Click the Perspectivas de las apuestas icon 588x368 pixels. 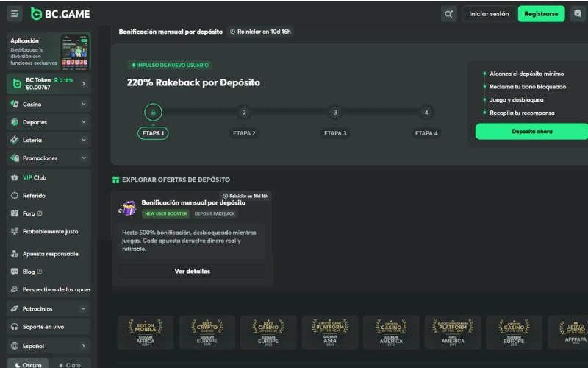click(15, 289)
